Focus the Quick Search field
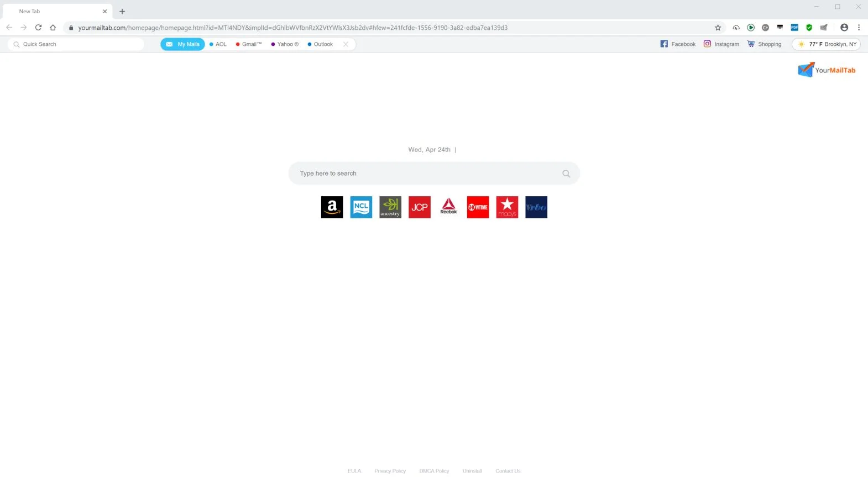 click(76, 44)
